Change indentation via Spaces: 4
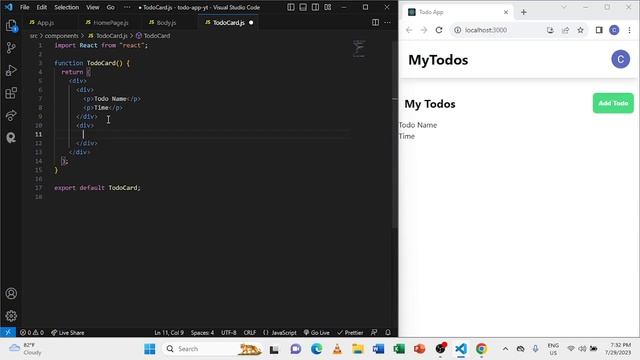The image size is (640, 360). pos(202,332)
